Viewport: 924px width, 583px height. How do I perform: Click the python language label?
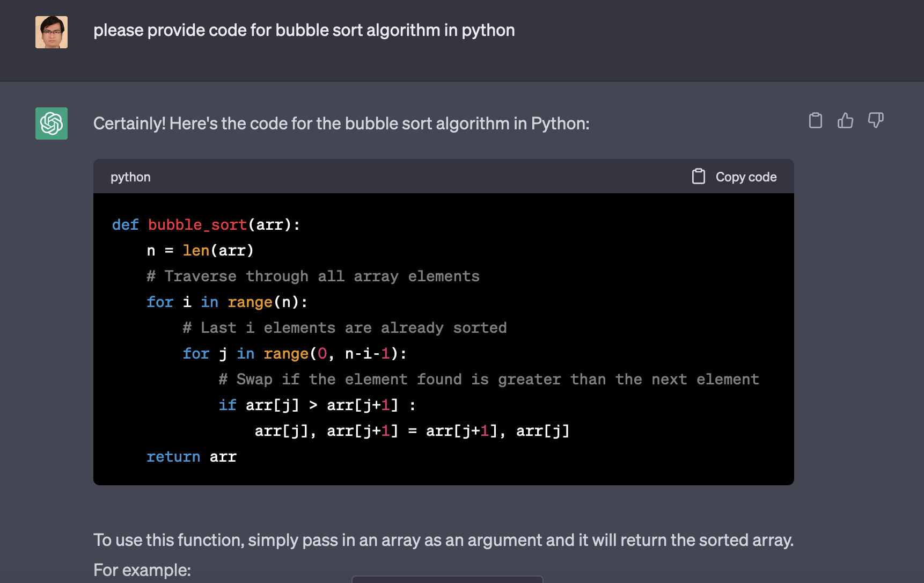click(x=130, y=177)
